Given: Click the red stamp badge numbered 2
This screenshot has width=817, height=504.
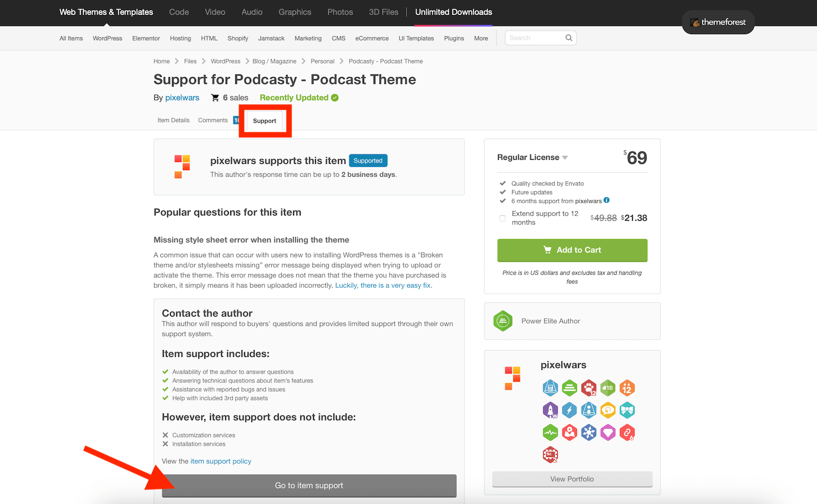Looking at the screenshot, I should (x=550, y=454).
